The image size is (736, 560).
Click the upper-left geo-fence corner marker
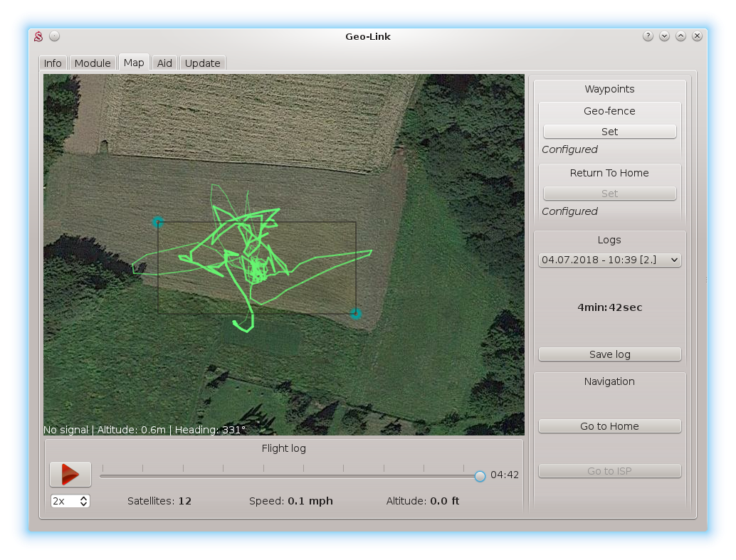(158, 222)
